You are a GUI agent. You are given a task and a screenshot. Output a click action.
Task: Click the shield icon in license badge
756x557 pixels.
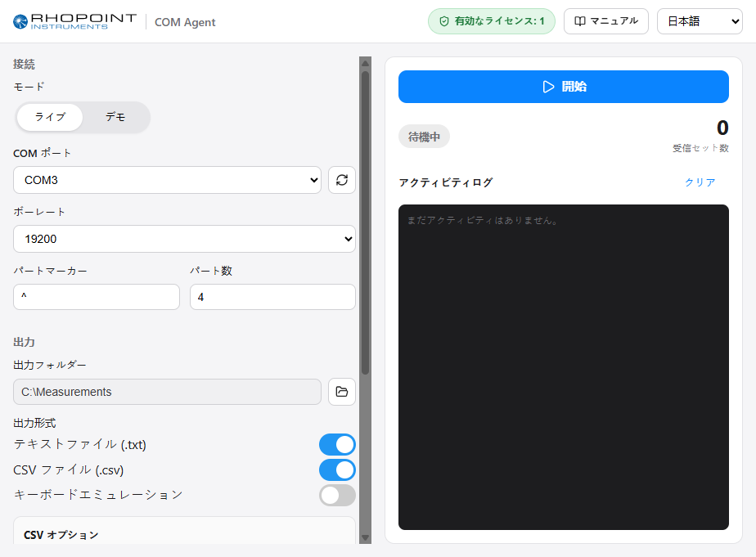click(444, 21)
